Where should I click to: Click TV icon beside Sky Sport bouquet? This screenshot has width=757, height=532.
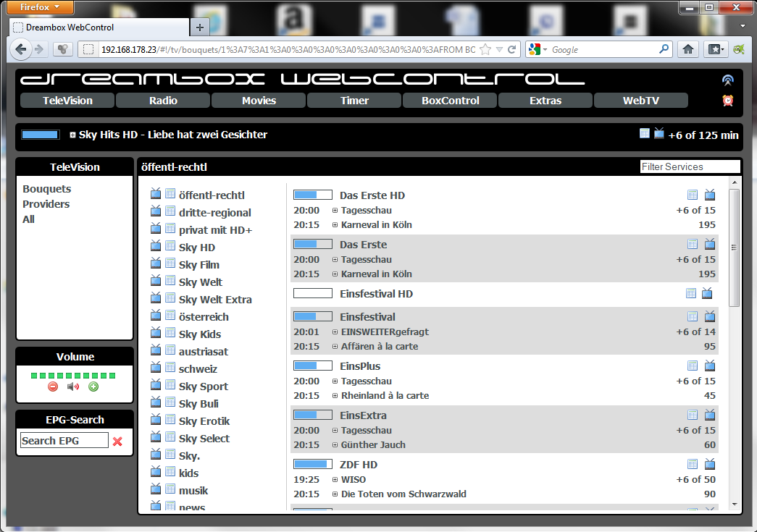(x=156, y=384)
